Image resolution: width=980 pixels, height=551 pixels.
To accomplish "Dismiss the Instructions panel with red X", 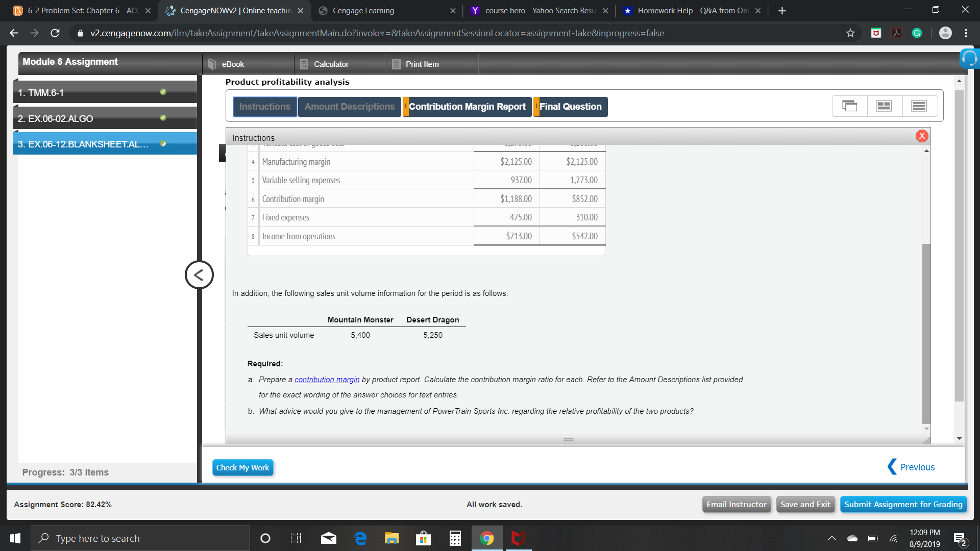I will [922, 136].
